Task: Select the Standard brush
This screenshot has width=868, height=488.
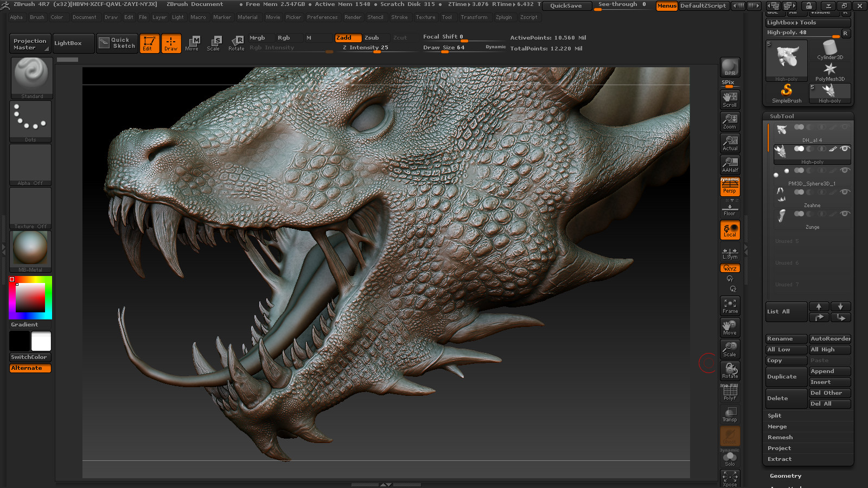Action: (30, 76)
